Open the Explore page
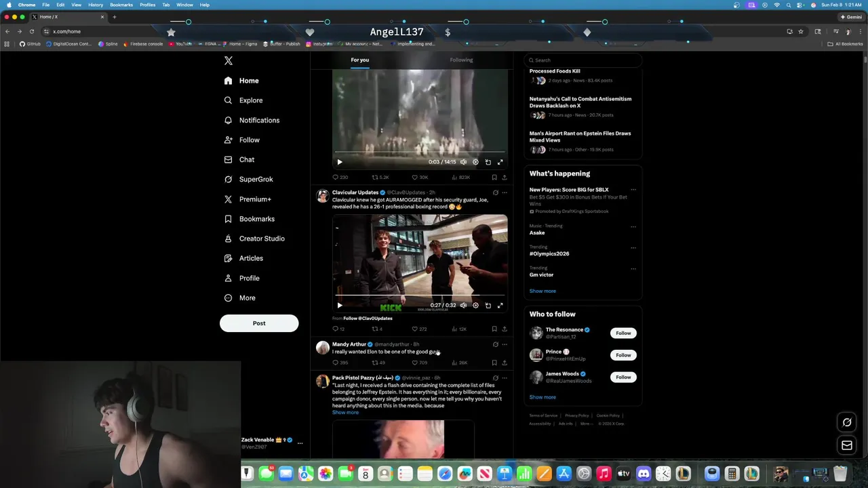 [x=243, y=100]
